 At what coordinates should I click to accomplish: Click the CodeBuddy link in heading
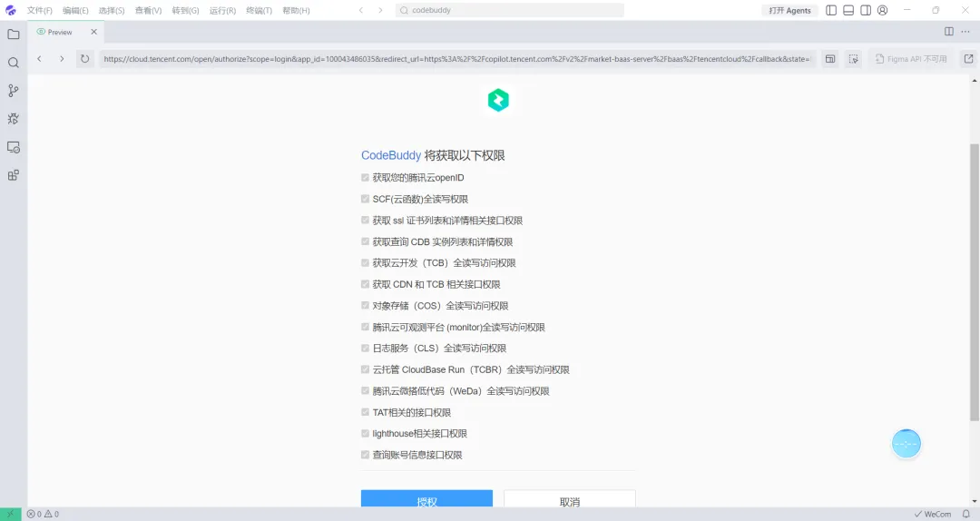point(391,155)
